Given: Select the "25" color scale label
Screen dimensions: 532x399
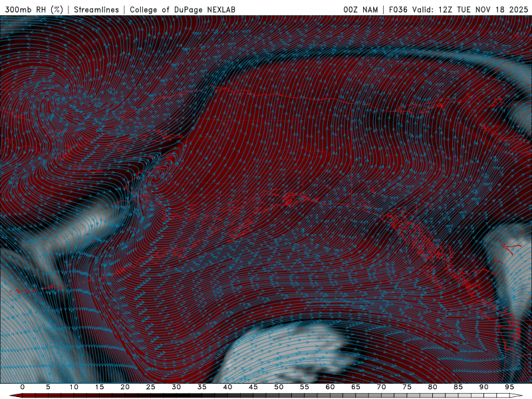Looking at the screenshot, I should coord(151,387).
